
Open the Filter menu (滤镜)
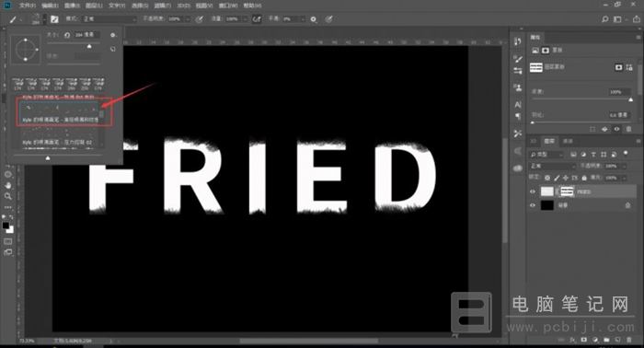(162, 6)
